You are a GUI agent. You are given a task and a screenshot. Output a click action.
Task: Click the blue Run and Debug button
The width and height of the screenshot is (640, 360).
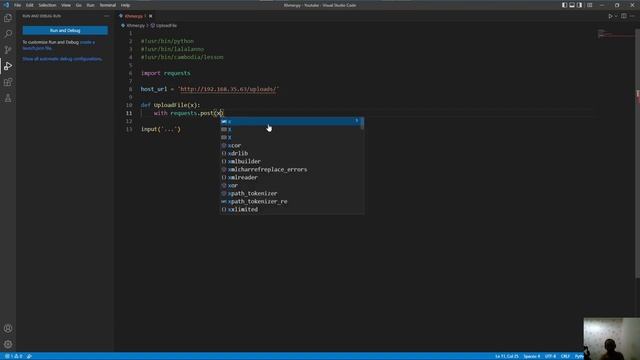[x=65, y=31]
